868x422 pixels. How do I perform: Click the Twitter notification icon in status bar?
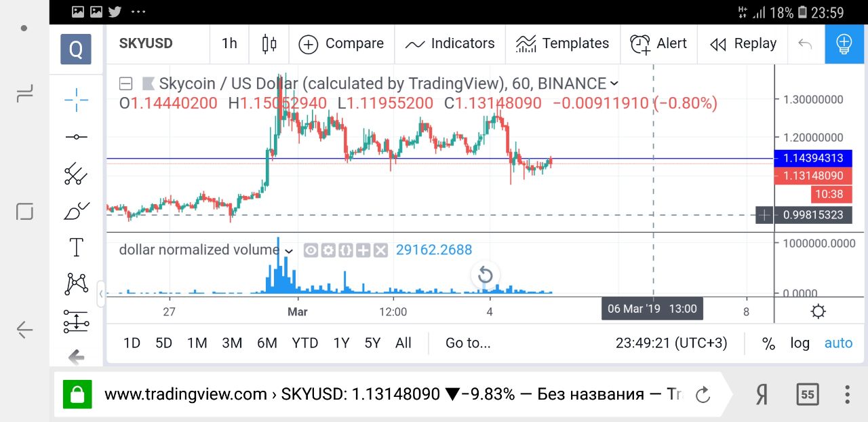pos(115,12)
